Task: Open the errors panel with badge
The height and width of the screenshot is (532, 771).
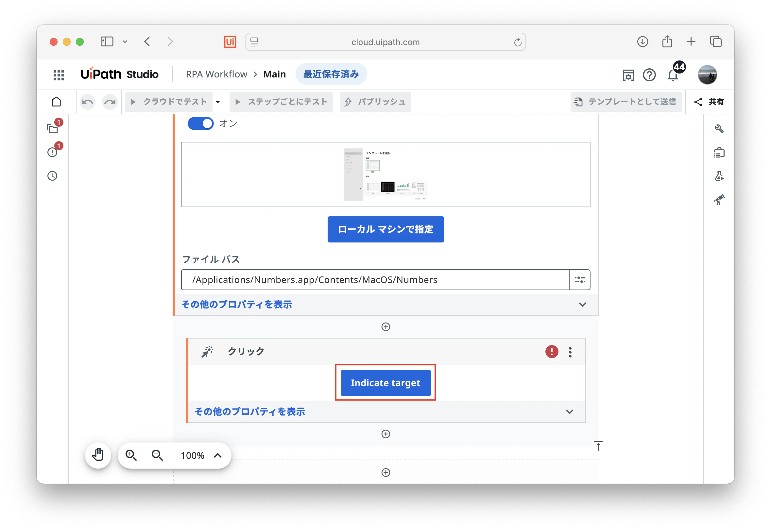Action: click(53, 152)
